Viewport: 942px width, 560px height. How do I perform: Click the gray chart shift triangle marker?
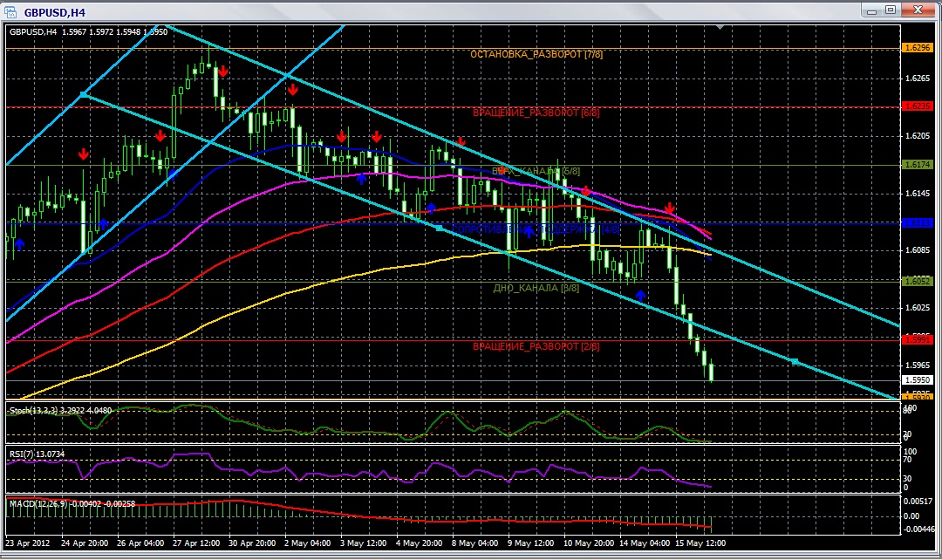pos(720,28)
